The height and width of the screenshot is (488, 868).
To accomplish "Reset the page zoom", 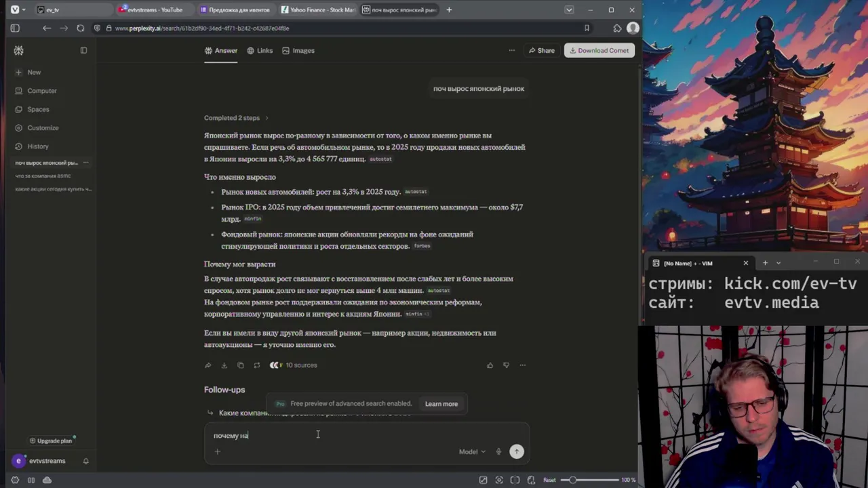I will pos(549,480).
